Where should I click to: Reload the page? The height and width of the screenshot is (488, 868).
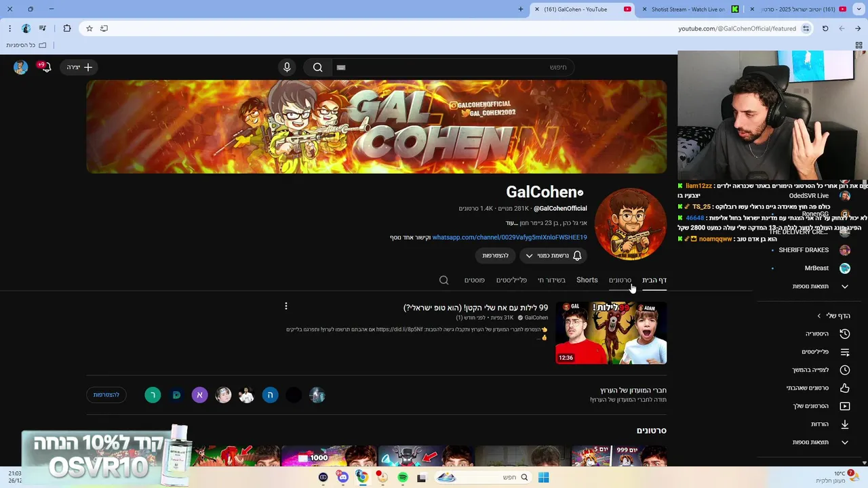(x=825, y=28)
